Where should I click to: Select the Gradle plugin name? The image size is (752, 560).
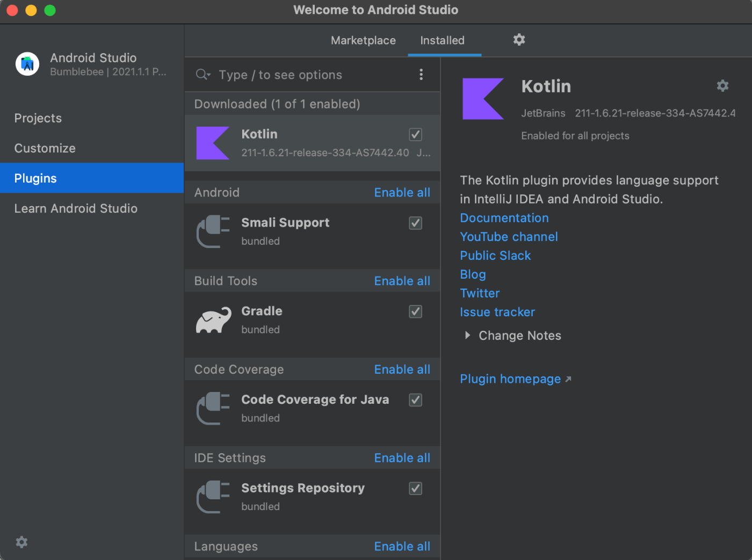pyautogui.click(x=262, y=311)
